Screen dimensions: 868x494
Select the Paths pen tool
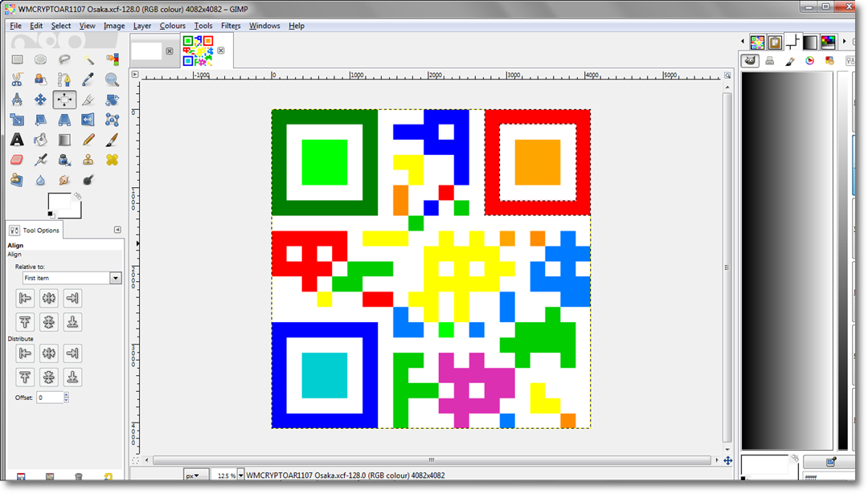coord(64,80)
